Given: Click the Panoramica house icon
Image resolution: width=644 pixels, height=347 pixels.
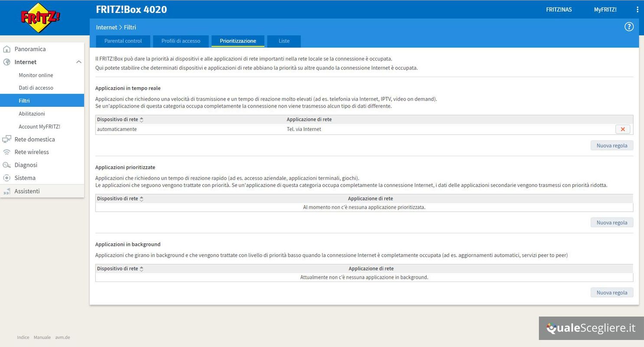Looking at the screenshot, I should (7, 49).
